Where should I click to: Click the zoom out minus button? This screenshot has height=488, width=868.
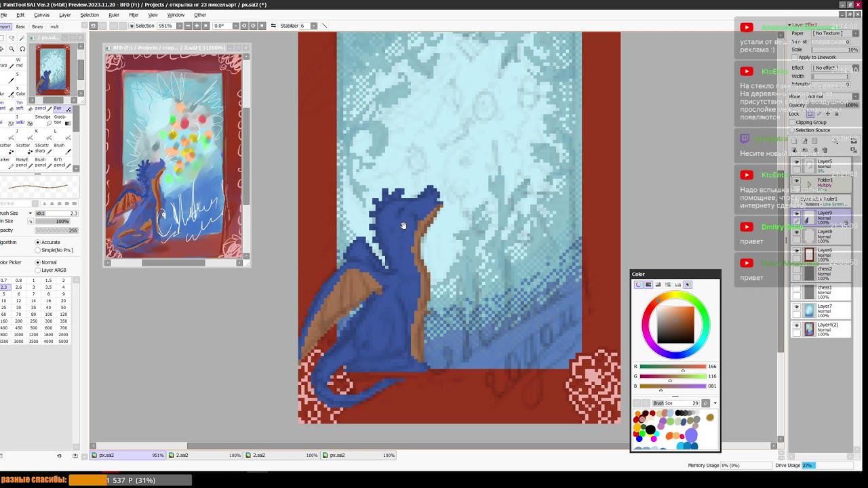point(188,26)
